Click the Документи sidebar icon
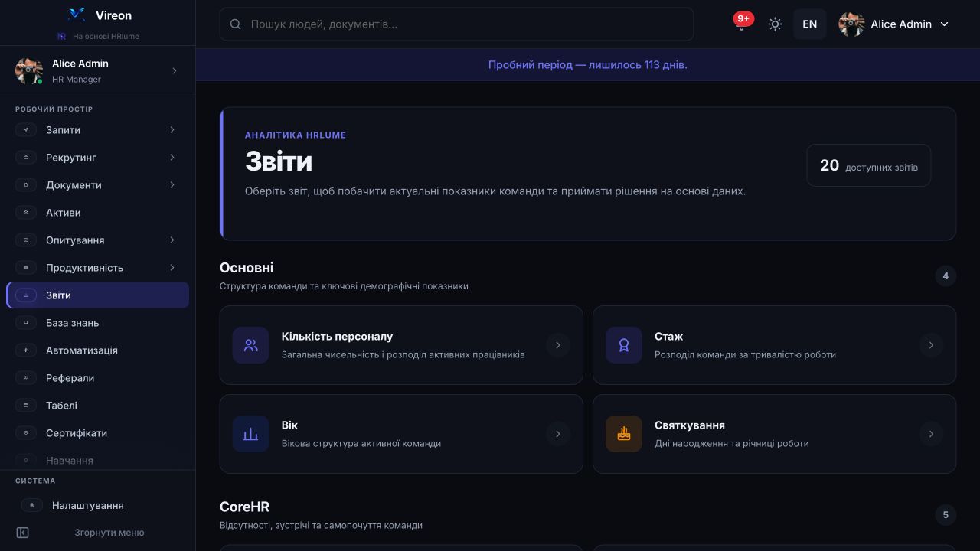 (26, 185)
